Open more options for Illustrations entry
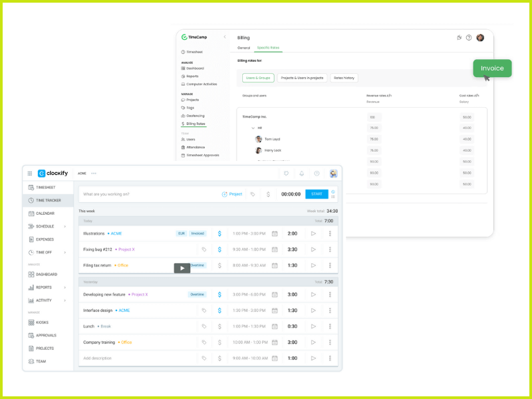Screen dimensions: 532x399 tap(330, 233)
